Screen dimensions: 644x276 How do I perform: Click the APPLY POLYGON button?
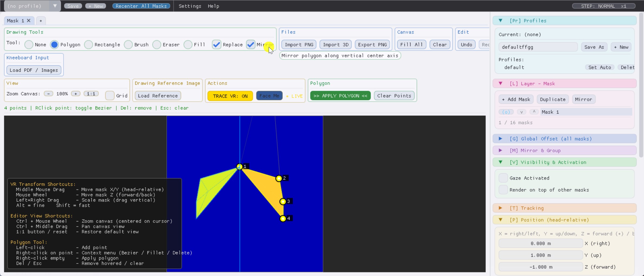coord(340,96)
